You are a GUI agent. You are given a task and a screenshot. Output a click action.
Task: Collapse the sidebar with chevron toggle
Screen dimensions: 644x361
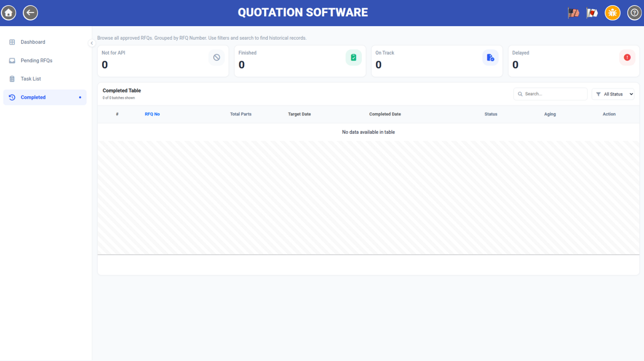pyautogui.click(x=91, y=43)
